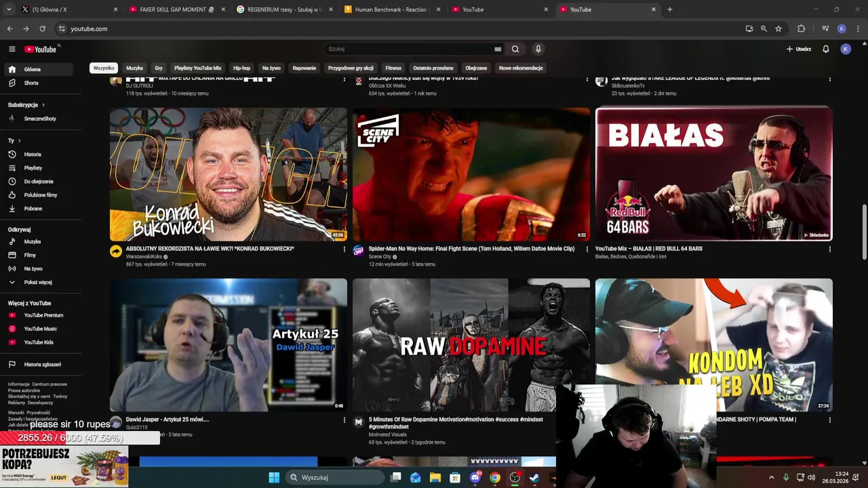Open Motivated Visuals channel link
Viewport: 868px width, 488px height.
pyautogui.click(x=389, y=434)
